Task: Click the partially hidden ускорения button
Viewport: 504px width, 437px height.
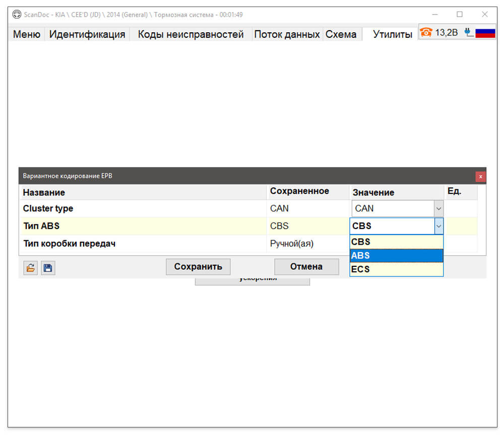Action: [253, 281]
